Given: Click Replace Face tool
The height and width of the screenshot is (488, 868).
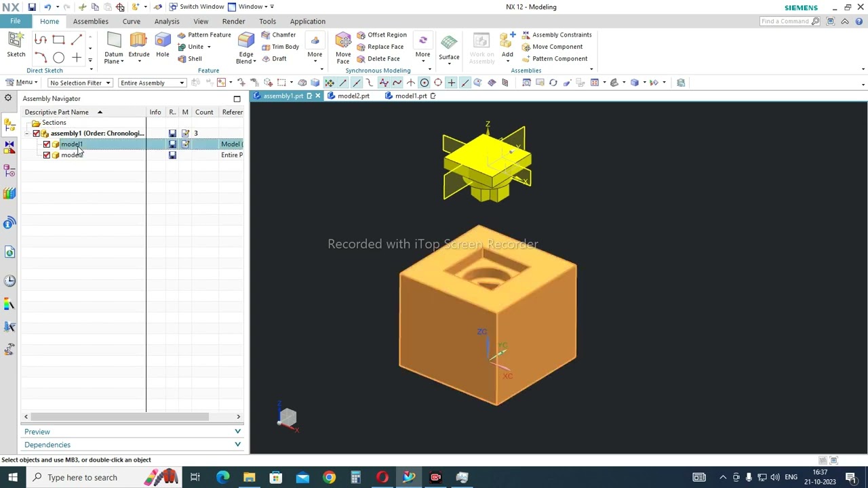Looking at the screenshot, I should (380, 47).
